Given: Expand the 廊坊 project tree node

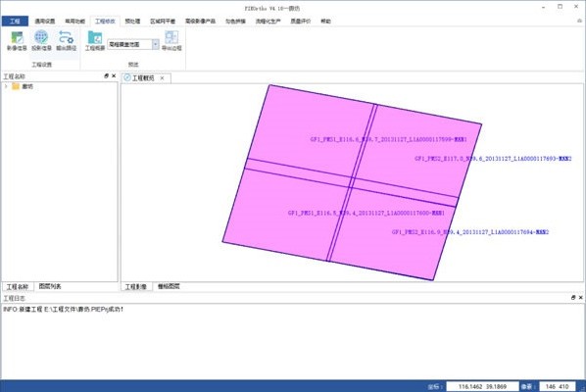Looking at the screenshot, I should click(6, 86).
